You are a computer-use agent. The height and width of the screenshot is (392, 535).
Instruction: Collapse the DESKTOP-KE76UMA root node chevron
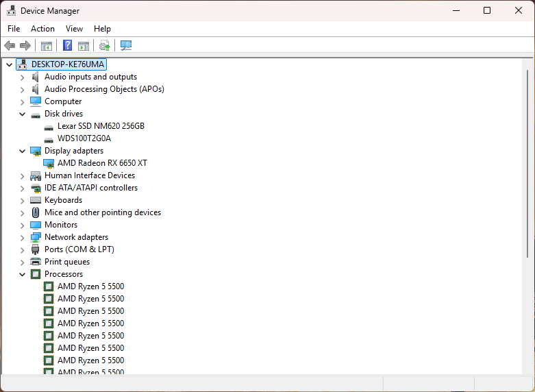9,64
